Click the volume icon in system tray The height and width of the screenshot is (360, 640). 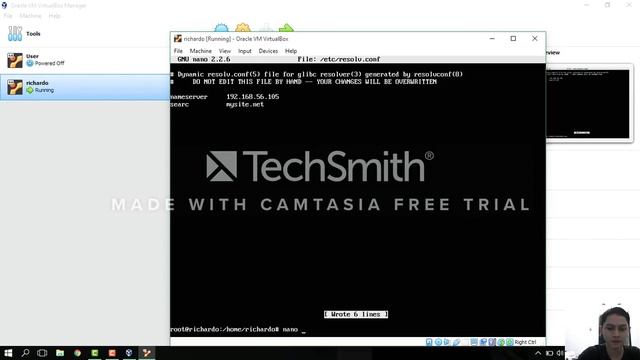pos(560,353)
